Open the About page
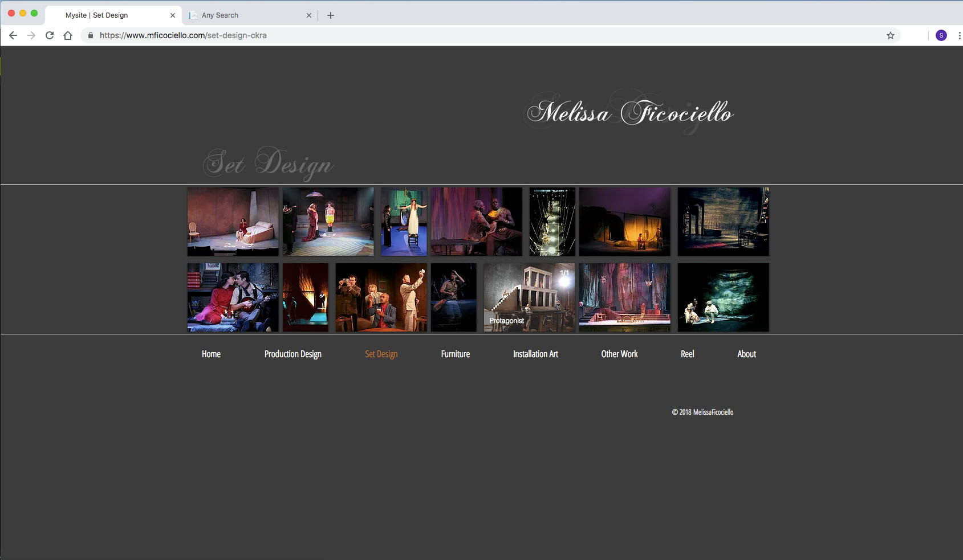Image resolution: width=963 pixels, height=560 pixels. (x=746, y=354)
